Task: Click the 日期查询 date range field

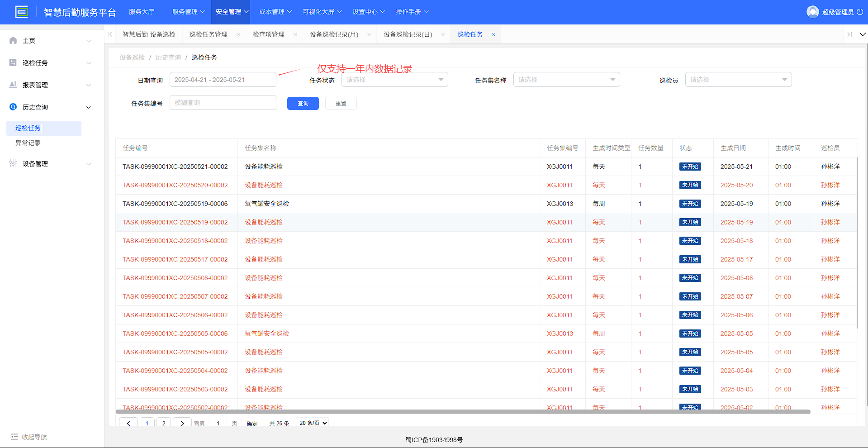Action: click(223, 80)
